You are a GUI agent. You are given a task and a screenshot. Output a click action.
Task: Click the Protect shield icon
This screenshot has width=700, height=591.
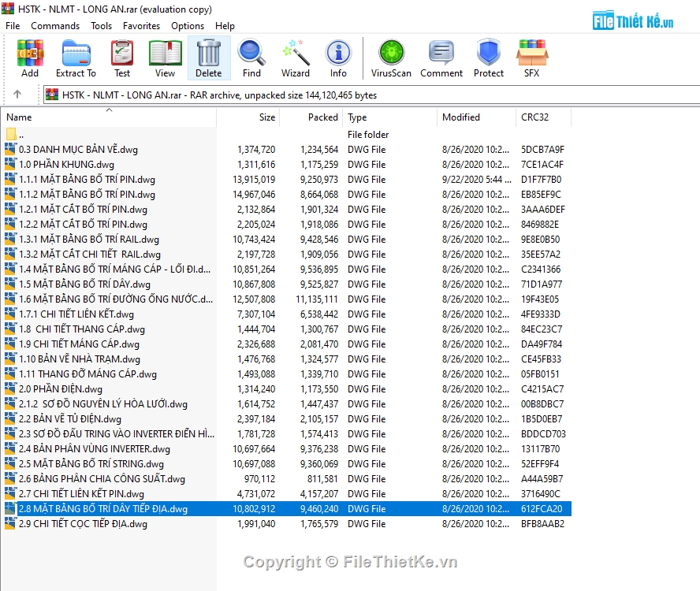tap(489, 58)
